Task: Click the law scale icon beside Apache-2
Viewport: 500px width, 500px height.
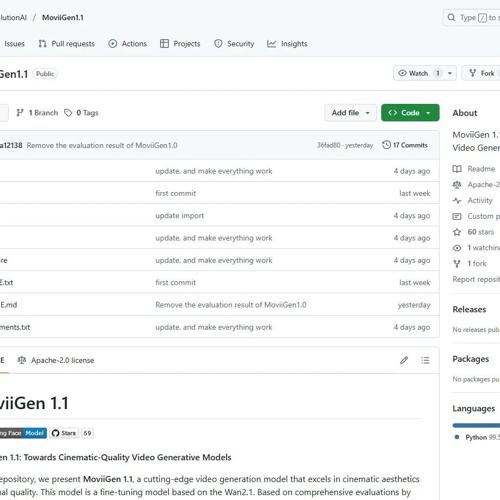Action: [457, 185]
